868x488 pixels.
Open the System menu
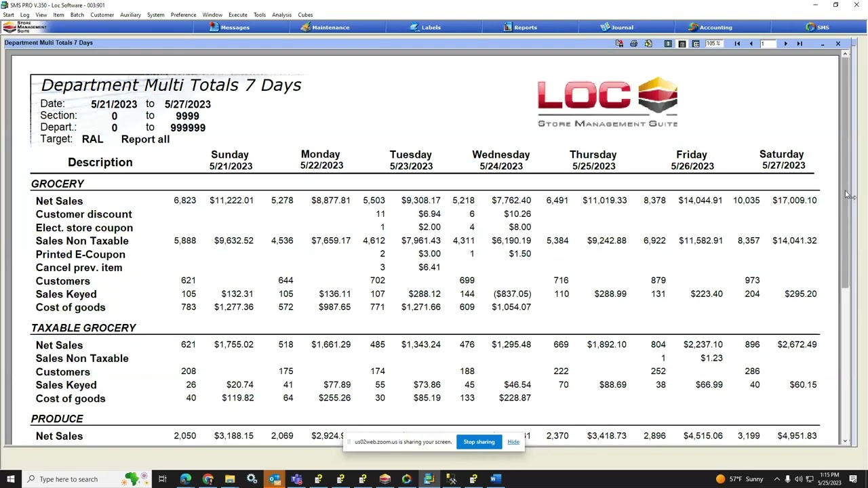(x=156, y=15)
